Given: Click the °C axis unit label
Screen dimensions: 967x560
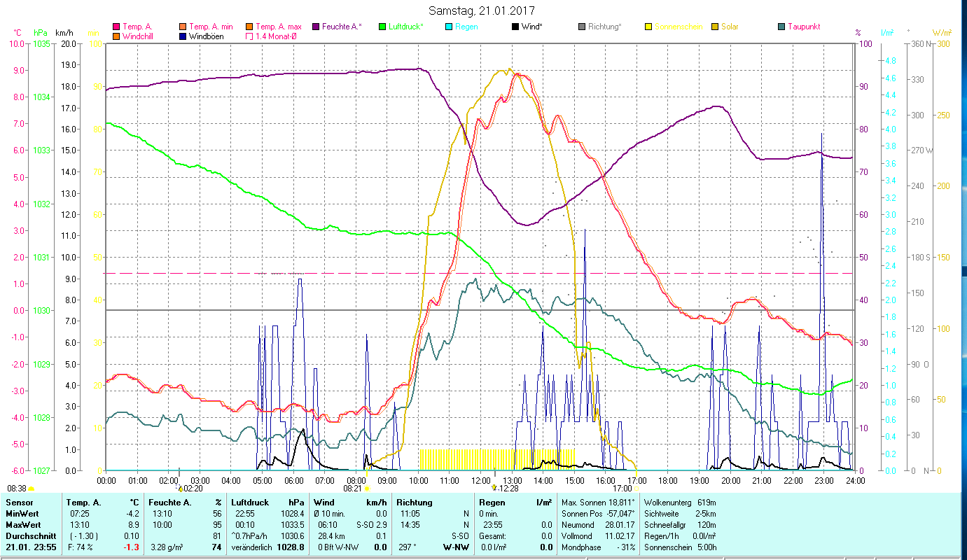Looking at the screenshot, I should click(18, 33).
